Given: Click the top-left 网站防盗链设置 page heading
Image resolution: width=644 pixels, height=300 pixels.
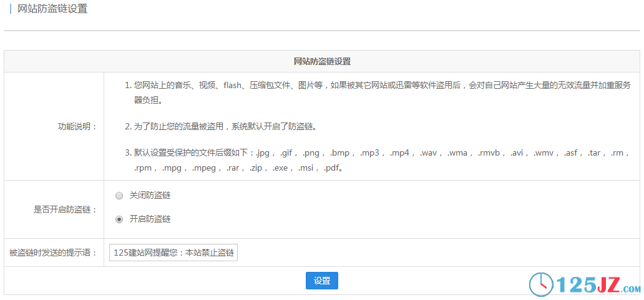Looking at the screenshot, I should (52, 9).
